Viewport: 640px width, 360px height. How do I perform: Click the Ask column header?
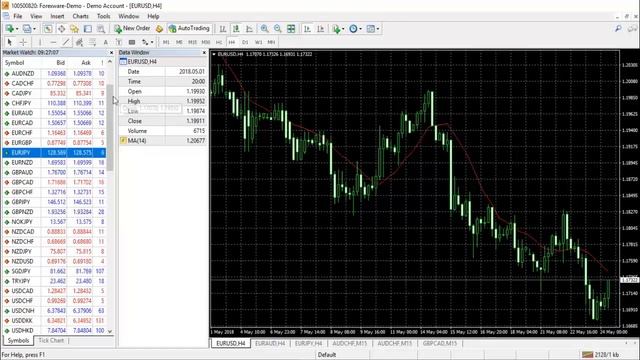point(86,62)
